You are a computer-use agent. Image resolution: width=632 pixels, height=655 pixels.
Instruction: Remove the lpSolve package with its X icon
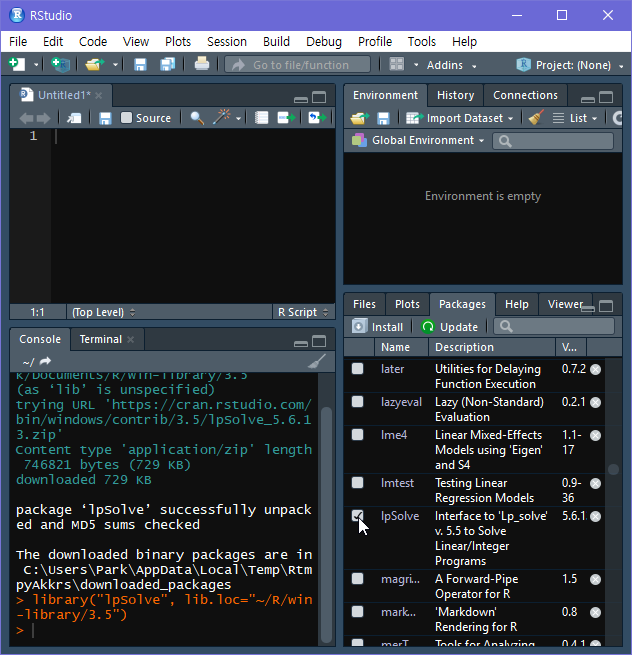(x=595, y=517)
